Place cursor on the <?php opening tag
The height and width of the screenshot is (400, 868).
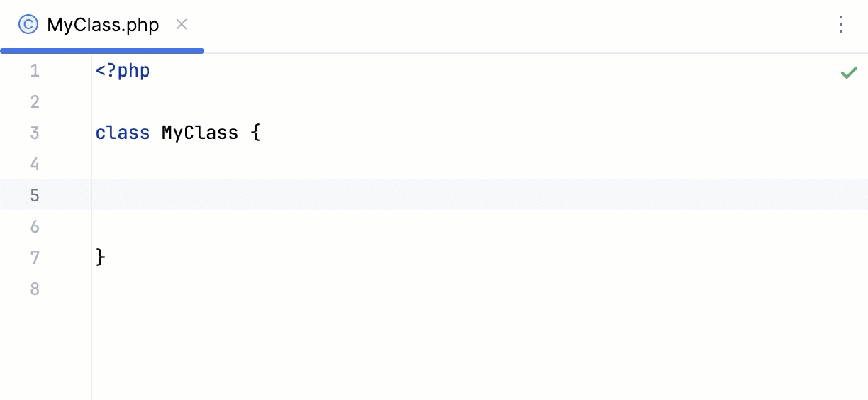[x=123, y=71]
